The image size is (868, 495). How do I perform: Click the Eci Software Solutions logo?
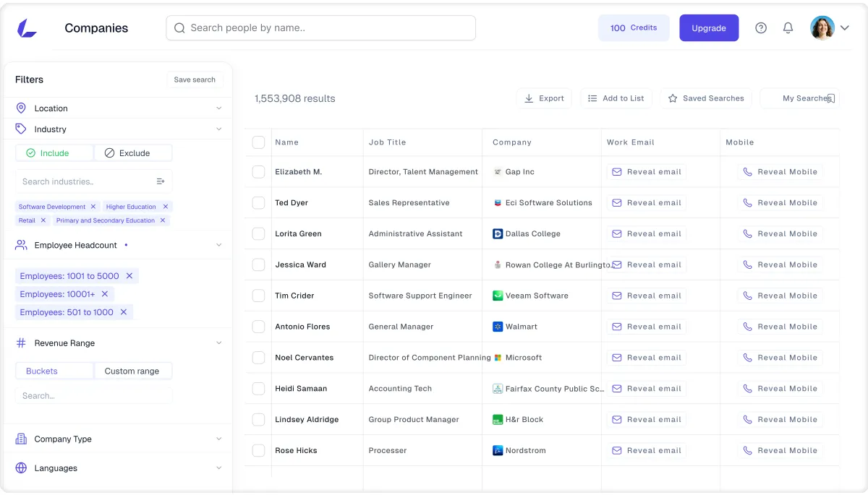pos(498,203)
